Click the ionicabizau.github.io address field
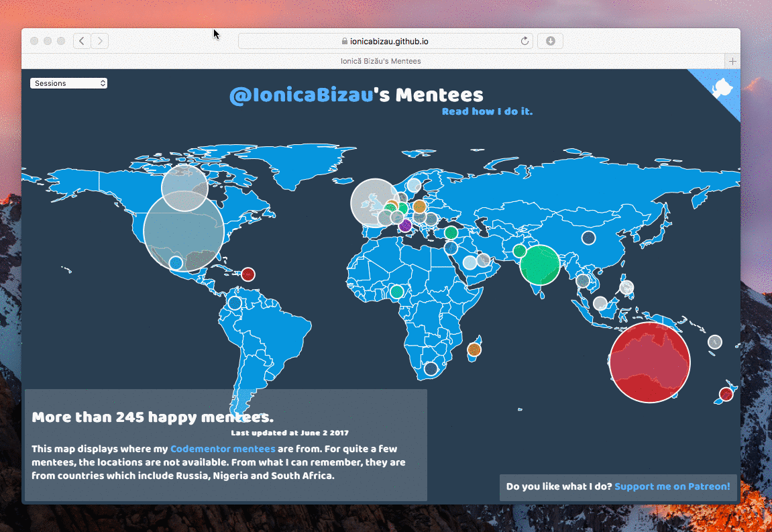The height and width of the screenshot is (532, 772). tap(386, 41)
